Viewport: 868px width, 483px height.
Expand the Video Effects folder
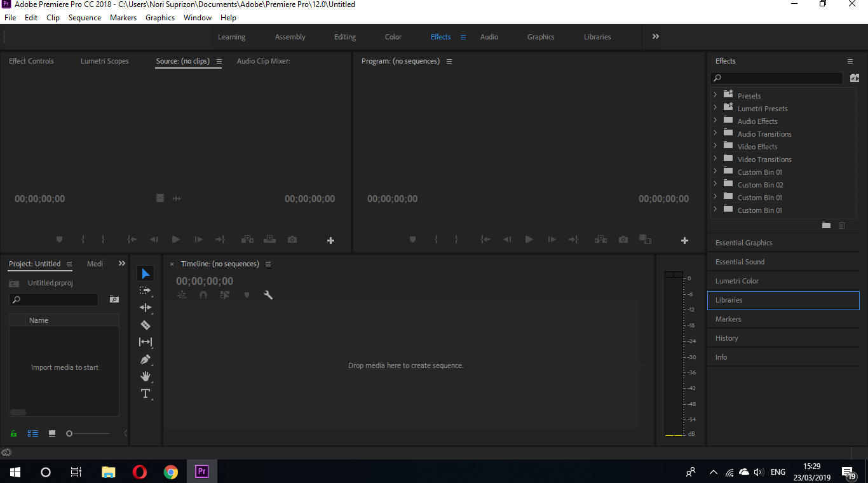pos(715,146)
